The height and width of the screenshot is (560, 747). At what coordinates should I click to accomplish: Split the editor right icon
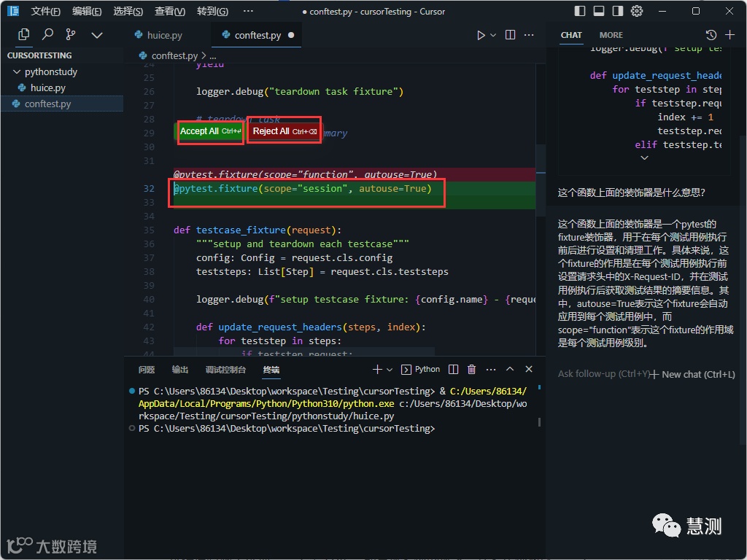point(510,35)
